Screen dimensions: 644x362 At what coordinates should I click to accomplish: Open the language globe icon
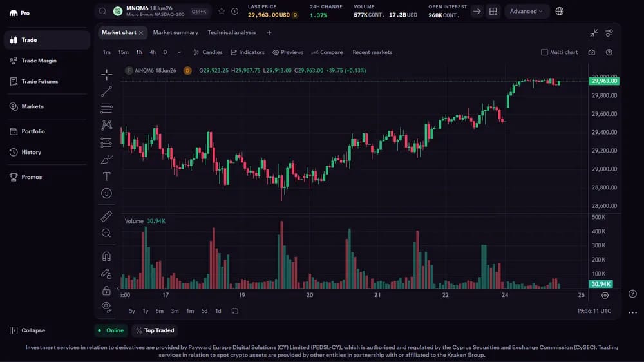[560, 11]
